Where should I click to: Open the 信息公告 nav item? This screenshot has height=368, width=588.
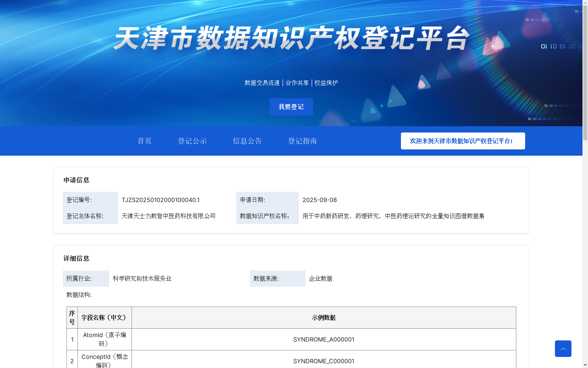(x=247, y=141)
